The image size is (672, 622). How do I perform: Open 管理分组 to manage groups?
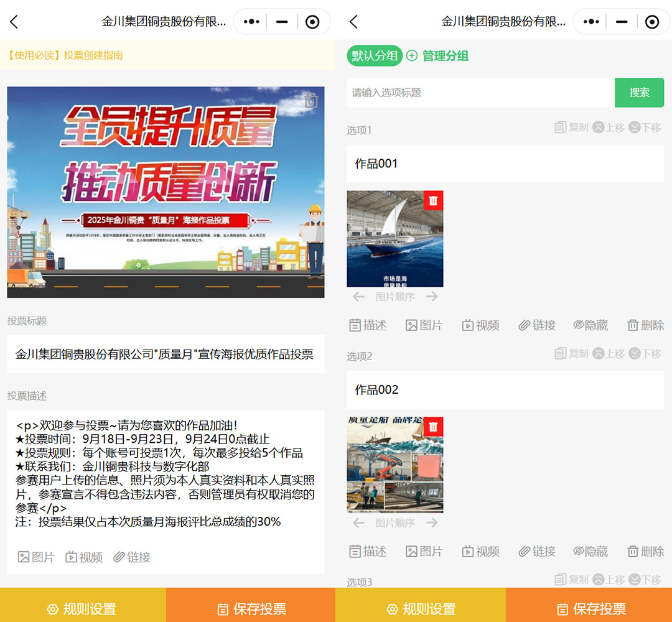[437, 56]
